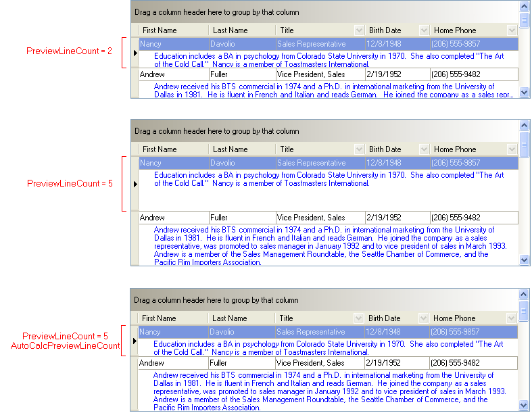The height and width of the screenshot is (413, 532).
Task: Select 'Vice President, Sales' cell in bottom grid
Action: tap(320, 363)
